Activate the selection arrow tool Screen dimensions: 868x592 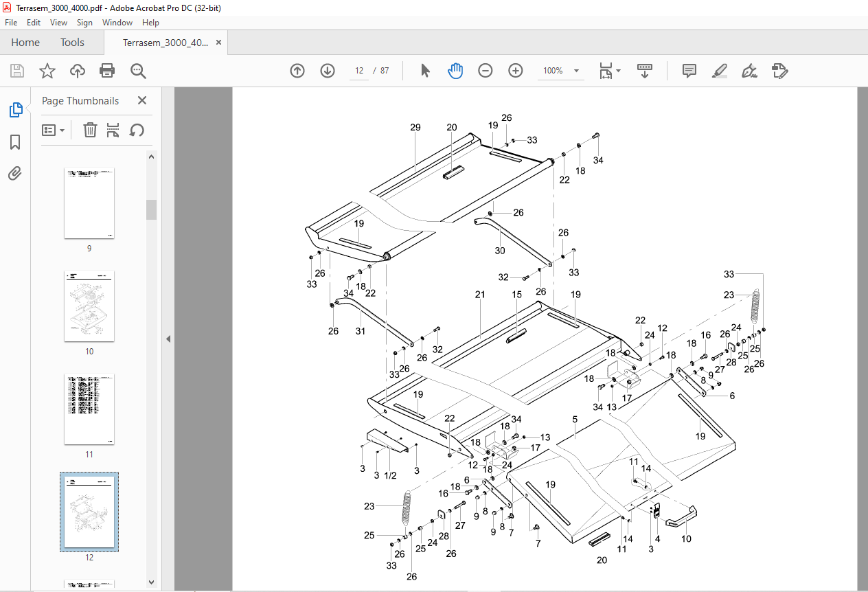[x=425, y=71]
